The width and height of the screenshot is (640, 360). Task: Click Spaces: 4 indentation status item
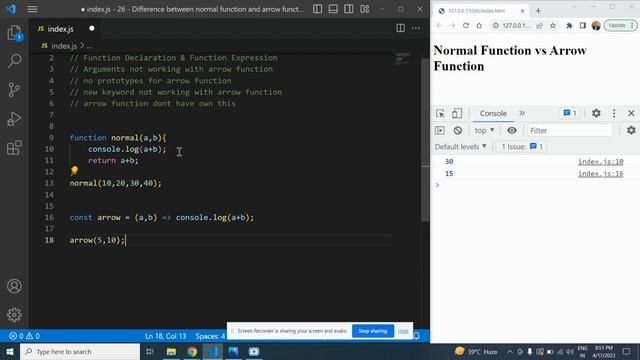(210, 336)
